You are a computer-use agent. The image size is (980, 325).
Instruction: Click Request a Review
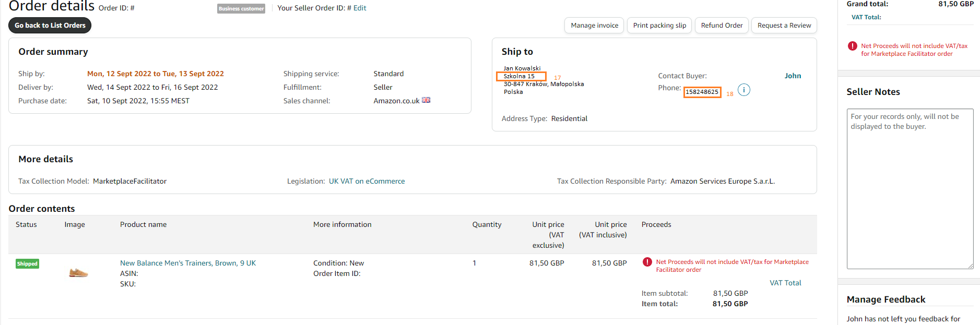tap(784, 25)
